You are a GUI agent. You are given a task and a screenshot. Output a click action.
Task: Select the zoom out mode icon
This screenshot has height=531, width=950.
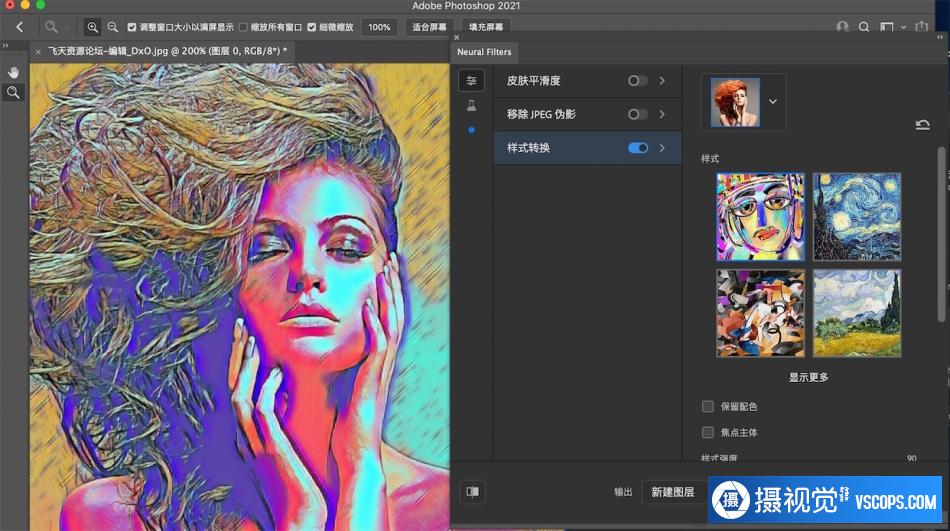113,27
